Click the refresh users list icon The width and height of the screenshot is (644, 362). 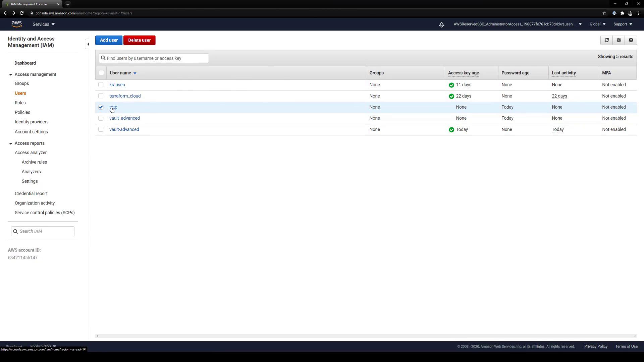click(x=606, y=40)
